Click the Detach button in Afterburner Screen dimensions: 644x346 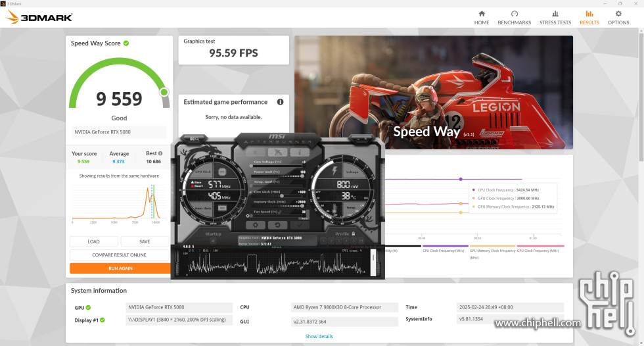[277, 247]
